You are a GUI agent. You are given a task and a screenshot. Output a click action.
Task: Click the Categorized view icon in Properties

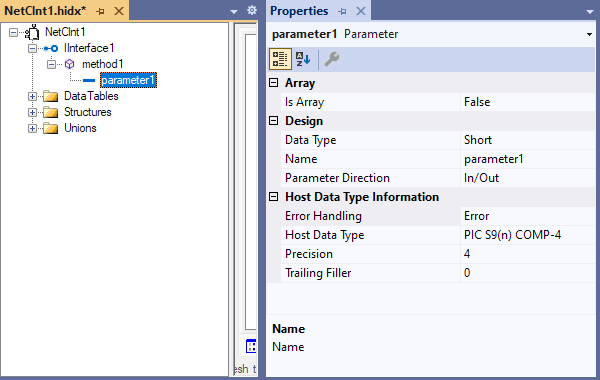280,59
